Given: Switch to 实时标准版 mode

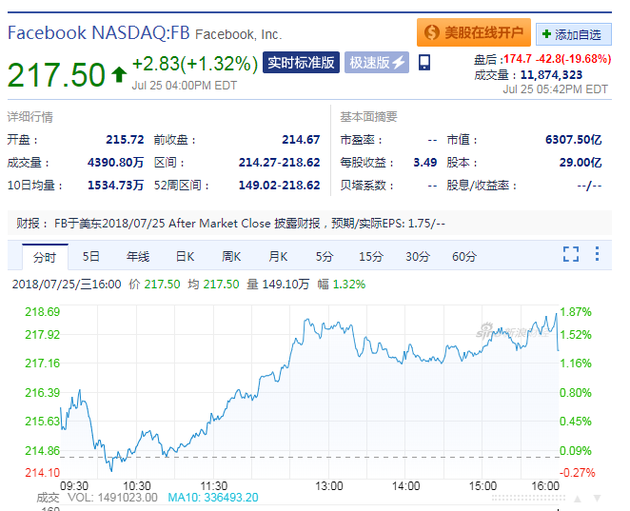Looking at the screenshot, I should tap(301, 62).
